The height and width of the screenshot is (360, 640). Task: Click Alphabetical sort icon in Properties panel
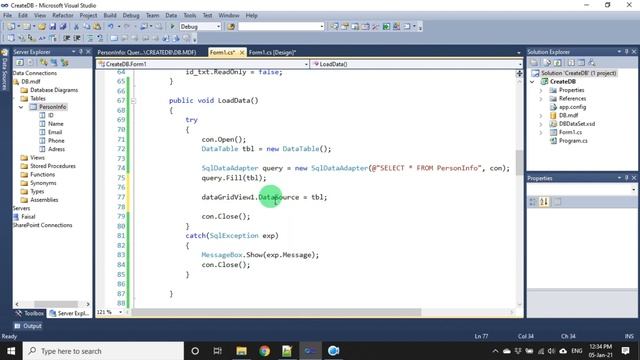pyautogui.click(x=544, y=202)
